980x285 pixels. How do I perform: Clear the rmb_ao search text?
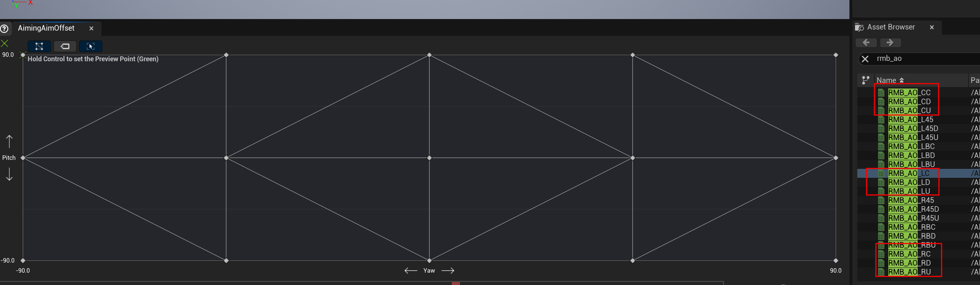(865, 59)
